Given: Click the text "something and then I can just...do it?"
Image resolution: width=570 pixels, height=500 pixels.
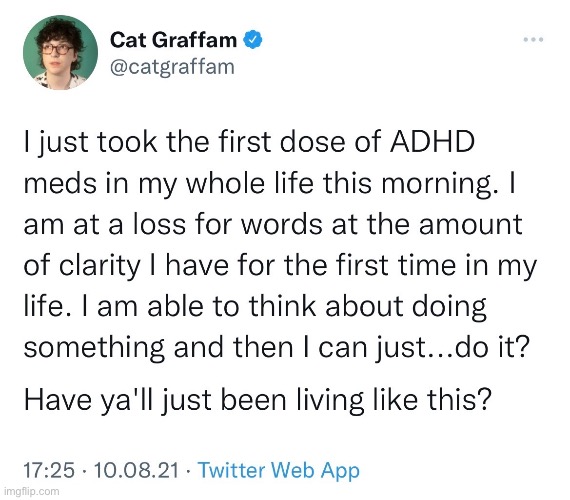Looking at the screenshot, I should [275, 348].
